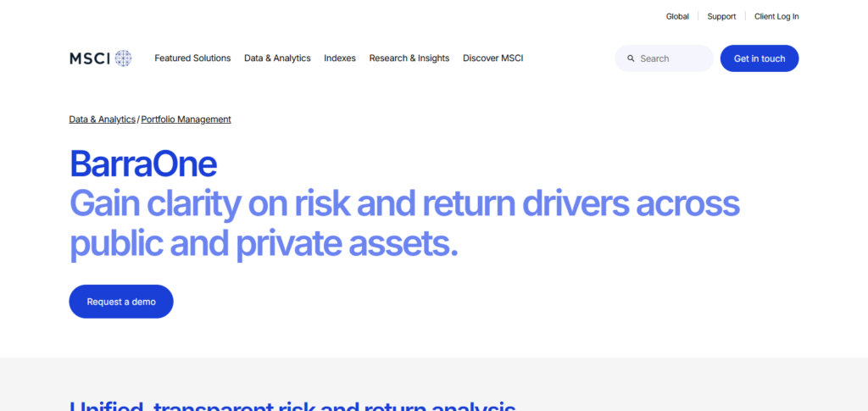Click the MSCI globe logo icon
Image resolution: width=868 pixels, height=411 pixels.
click(x=124, y=58)
